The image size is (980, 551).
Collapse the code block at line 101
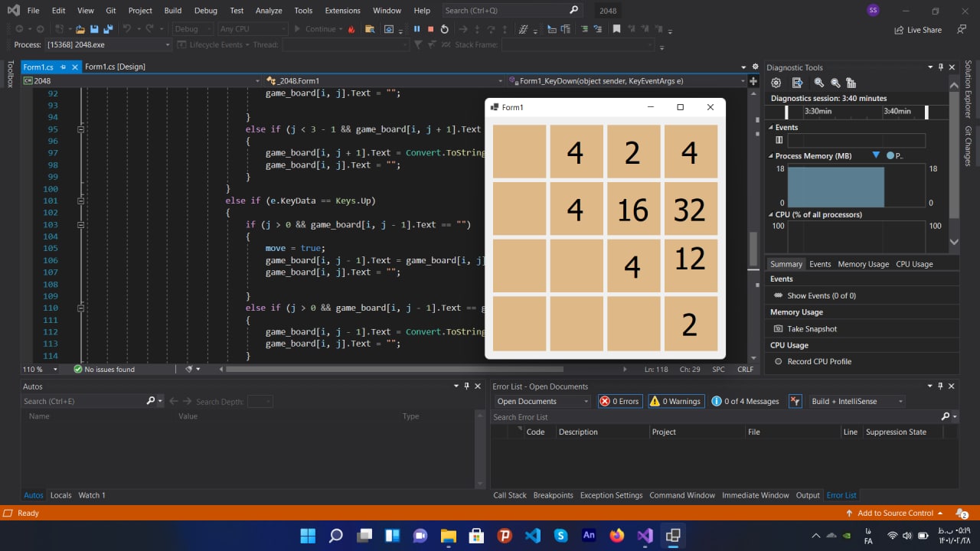pos(80,201)
